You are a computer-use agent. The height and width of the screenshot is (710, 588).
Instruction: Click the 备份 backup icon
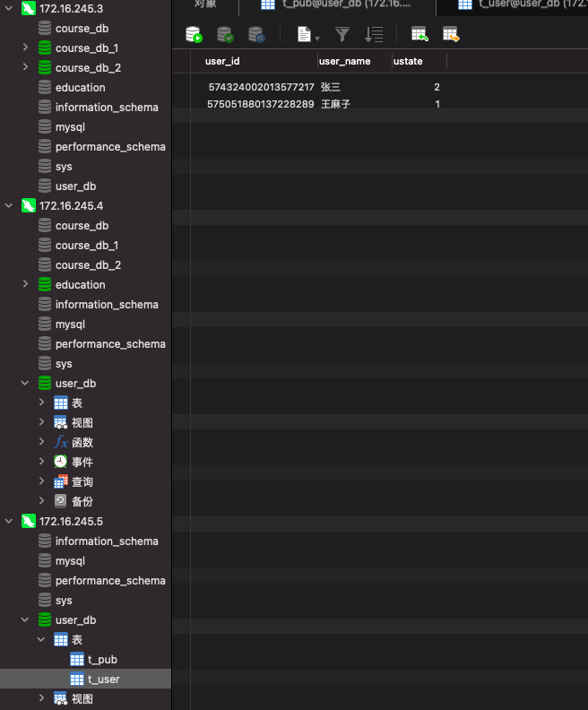point(61,501)
